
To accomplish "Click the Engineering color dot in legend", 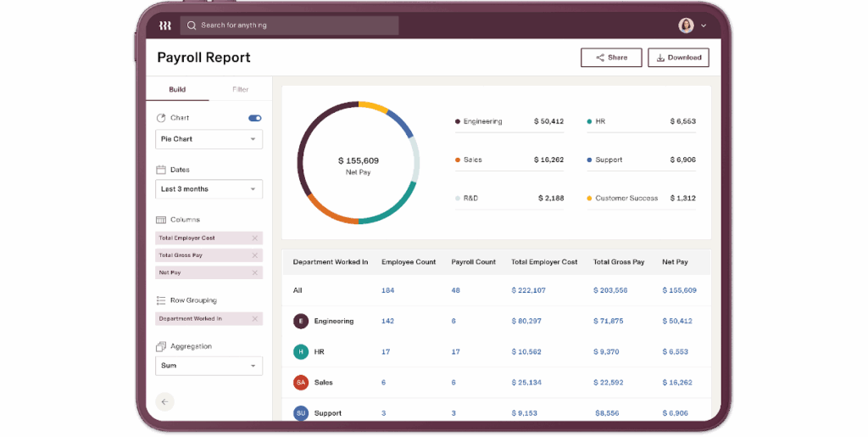I will tap(458, 121).
